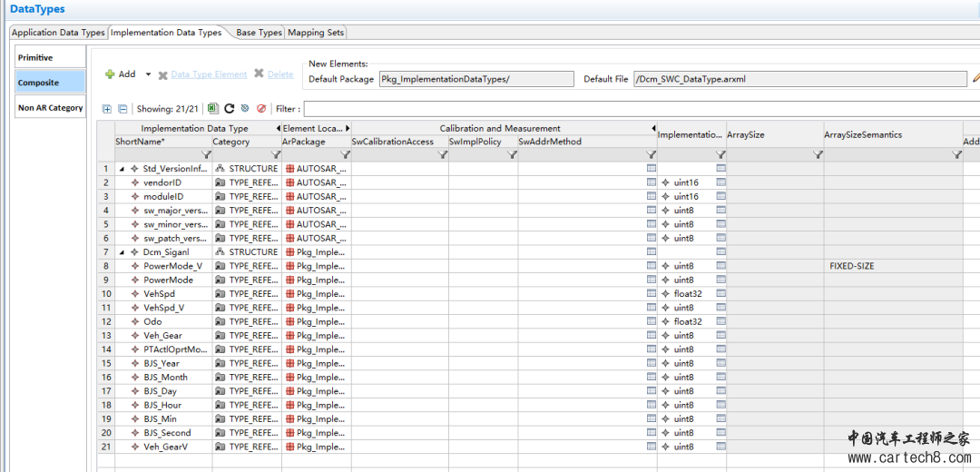
Task: Open the Category column filter
Action: [x=276, y=154]
